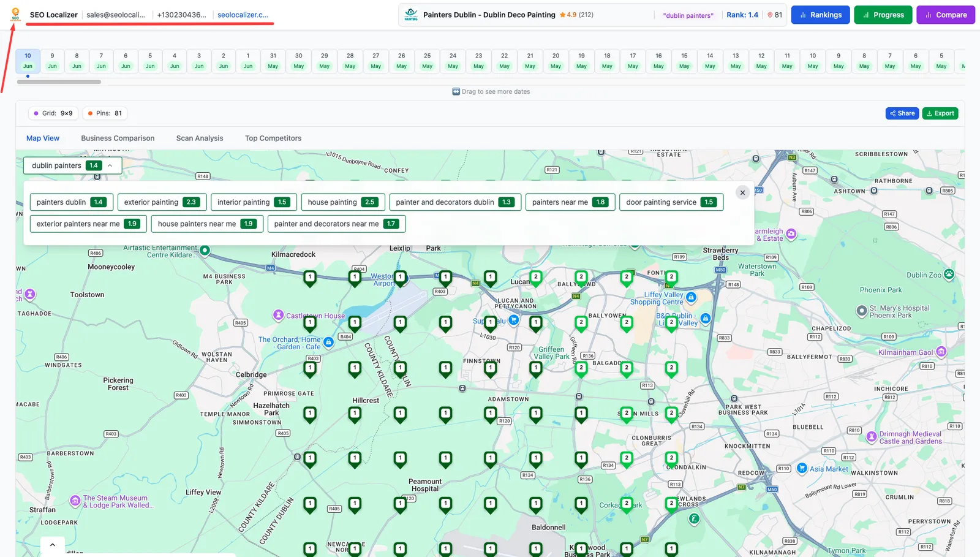The height and width of the screenshot is (557, 980).
Task: Click The Steam Museum map marker
Action: point(75,501)
